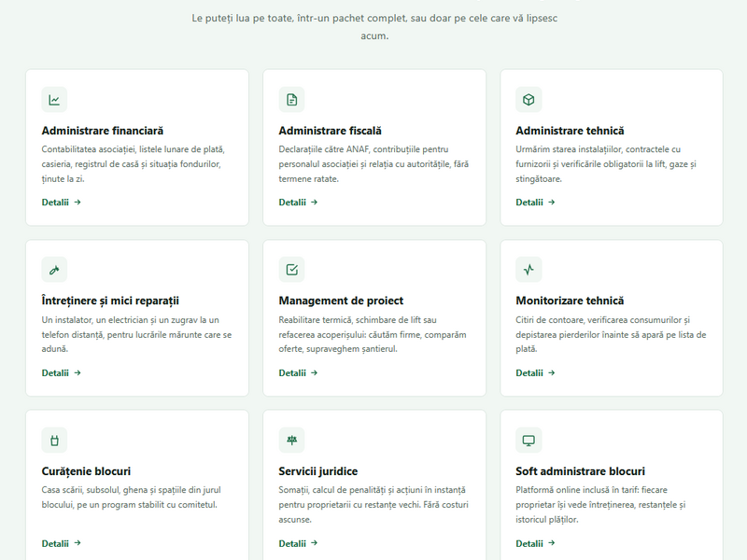Click the monitor icon for Soft administrare blocuri
The height and width of the screenshot is (560, 747).
point(529,440)
